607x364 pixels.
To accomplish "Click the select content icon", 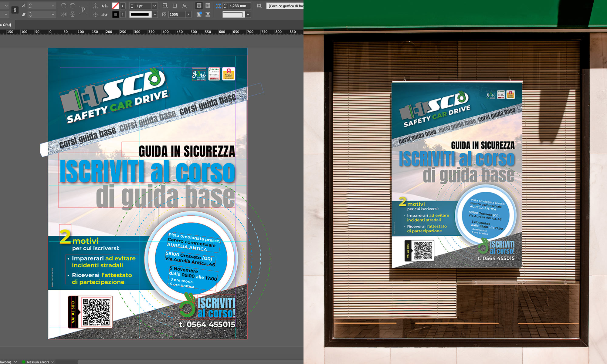I will [x=95, y=14].
